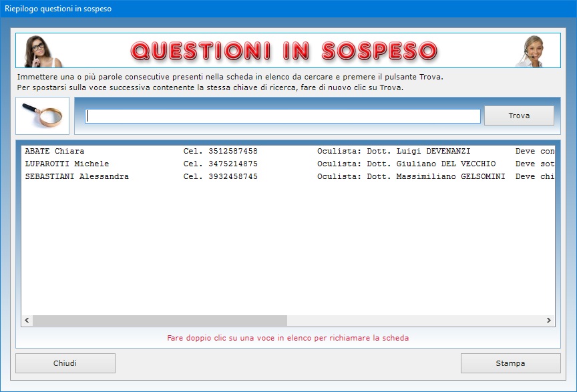Viewport: 577px width, 392px height.
Task: Click Oculista Dott. Massimiliano GELSOMINI text
Action: point(411,177)
